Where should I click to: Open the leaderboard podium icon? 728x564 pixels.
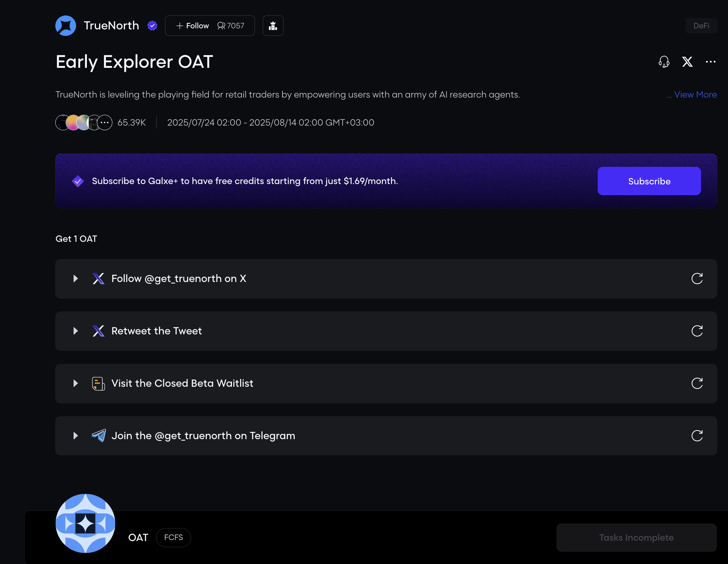[273, 25]
